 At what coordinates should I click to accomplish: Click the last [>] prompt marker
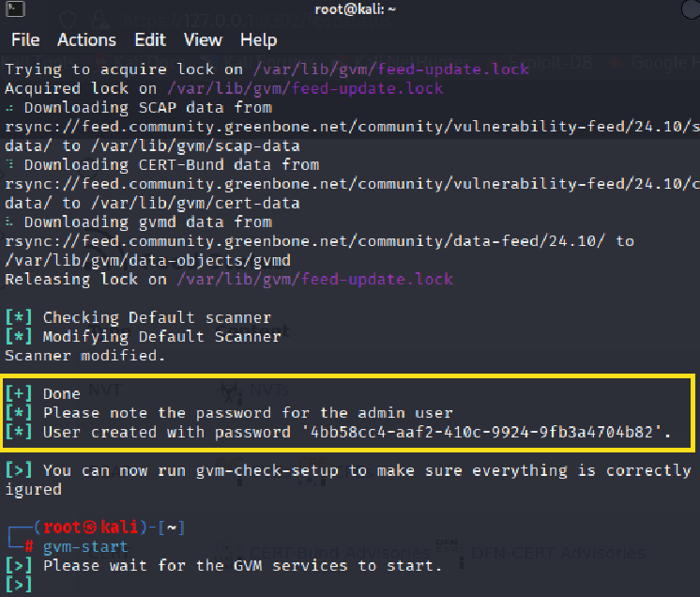click(19, 585)
